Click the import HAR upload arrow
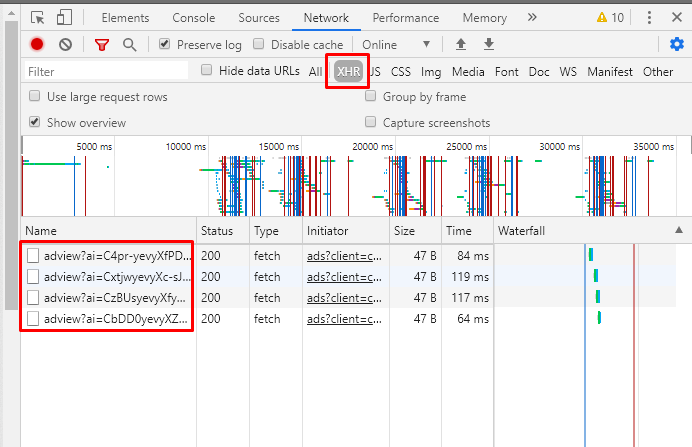This screenshot has width=692, height=447. point(461,44)
